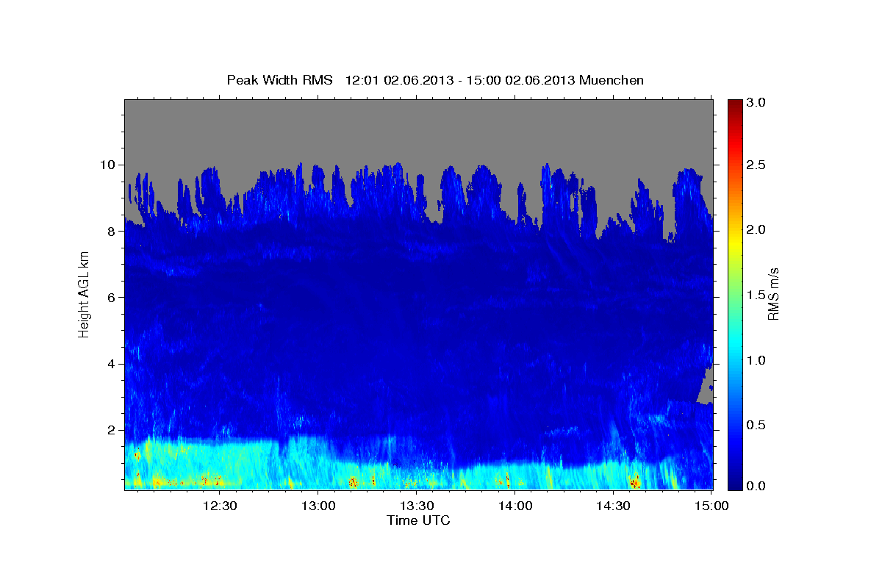Click the colorbar value 0.5

757,425
